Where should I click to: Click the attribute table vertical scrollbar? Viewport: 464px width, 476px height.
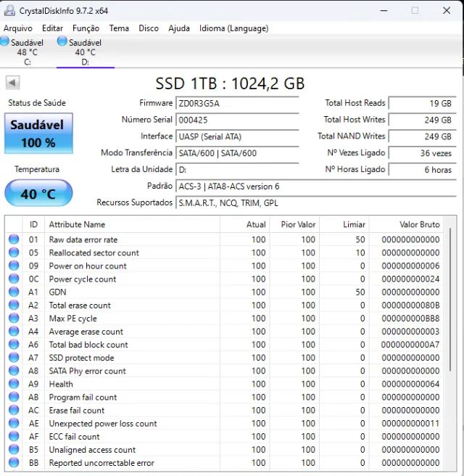pyautogui.click(x=450, y=300)
